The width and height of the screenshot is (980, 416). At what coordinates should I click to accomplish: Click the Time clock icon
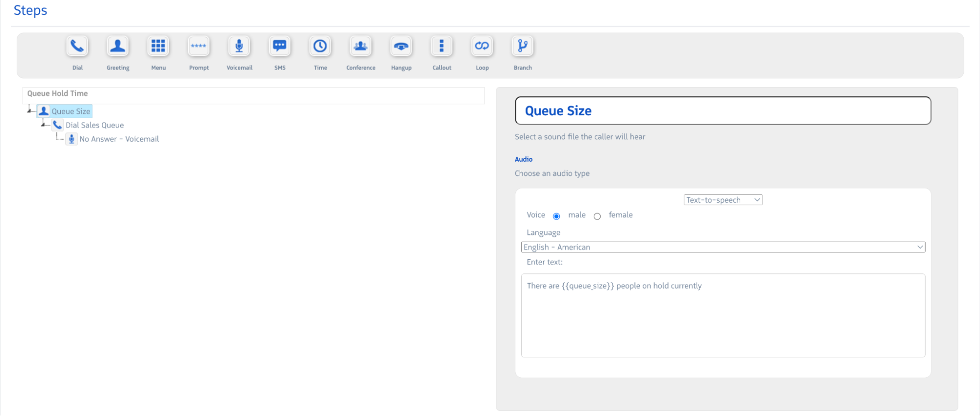(x=320, y=47)
